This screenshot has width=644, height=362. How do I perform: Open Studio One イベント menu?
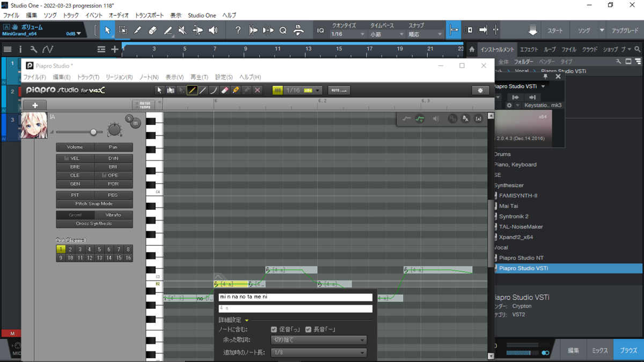tap(94, 16)
